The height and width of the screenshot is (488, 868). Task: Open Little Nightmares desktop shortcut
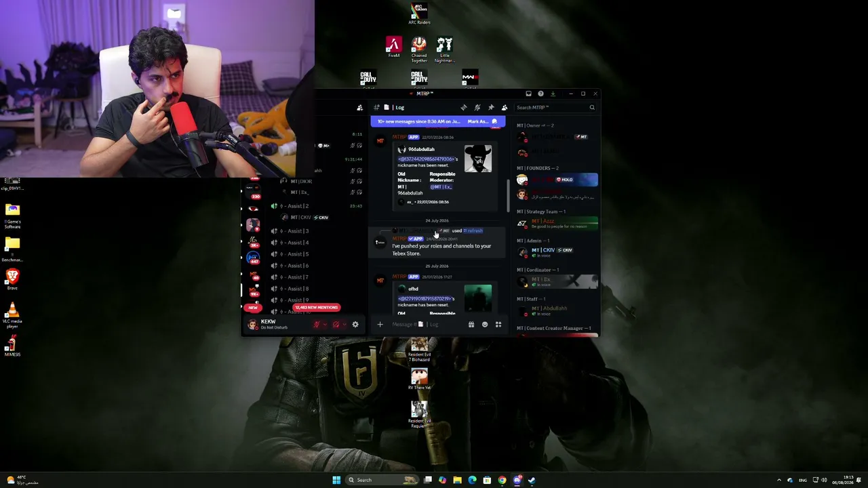444,49
